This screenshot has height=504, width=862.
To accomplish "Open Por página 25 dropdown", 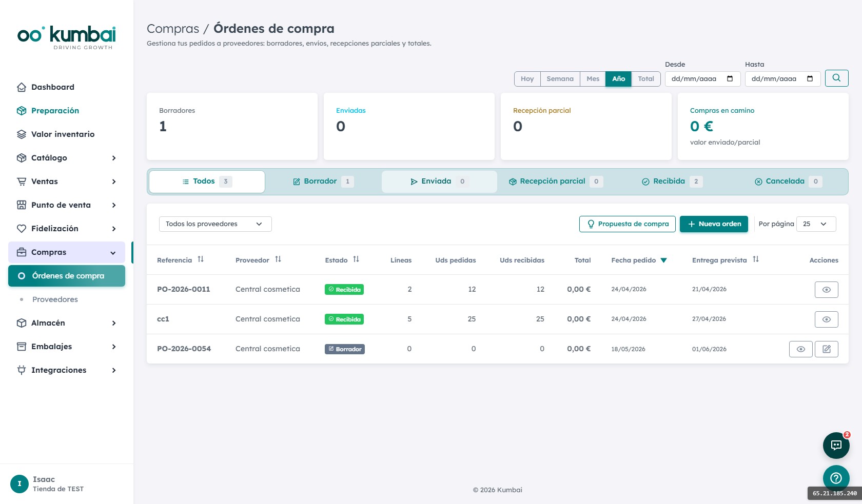I will click(816, 224).
